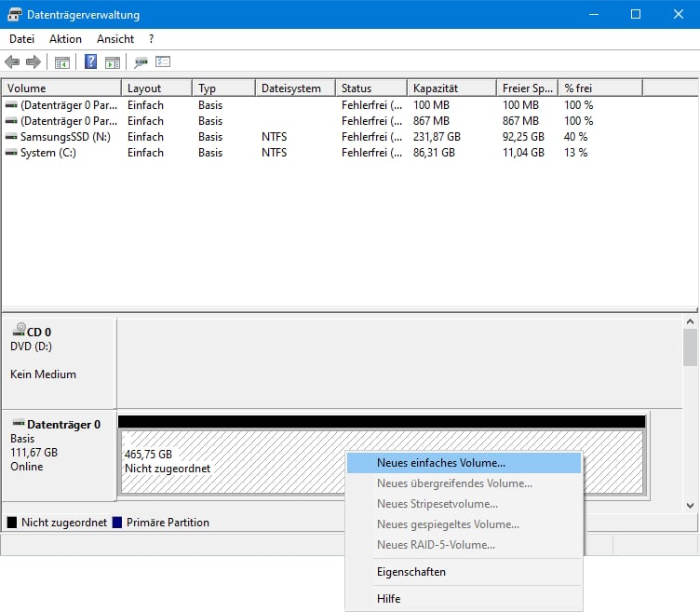
Task: Open the Ansicht menu
Action: coord(115,39)
